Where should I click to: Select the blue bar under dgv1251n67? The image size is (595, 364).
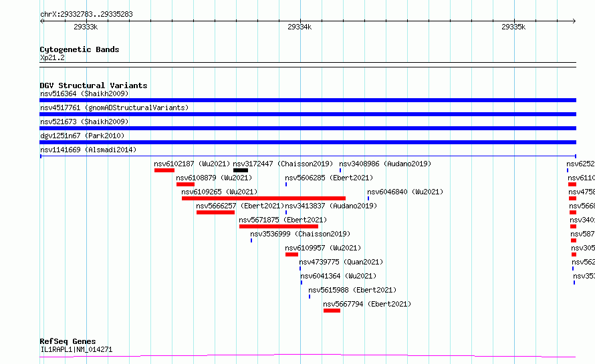308,142
